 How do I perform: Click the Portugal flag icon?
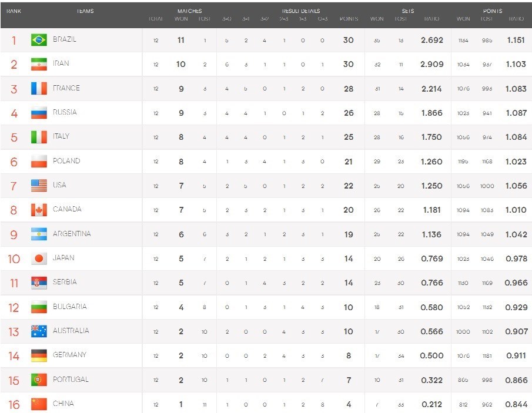tap(39, 380)
